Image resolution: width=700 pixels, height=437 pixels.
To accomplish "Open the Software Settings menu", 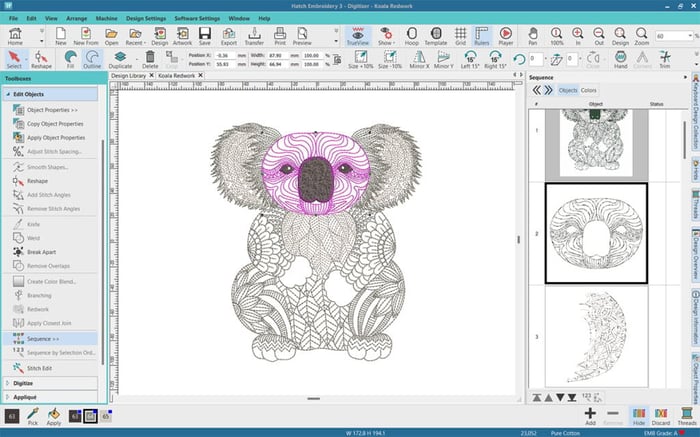I will 197,18.
